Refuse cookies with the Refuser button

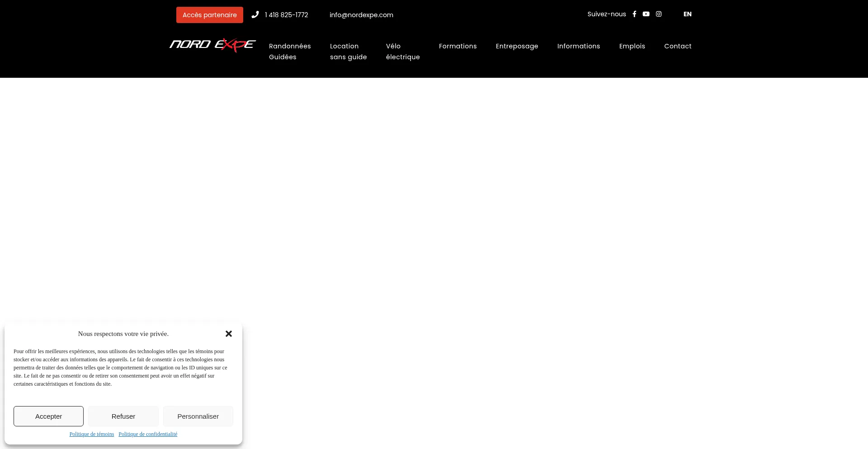coord(123,416)
